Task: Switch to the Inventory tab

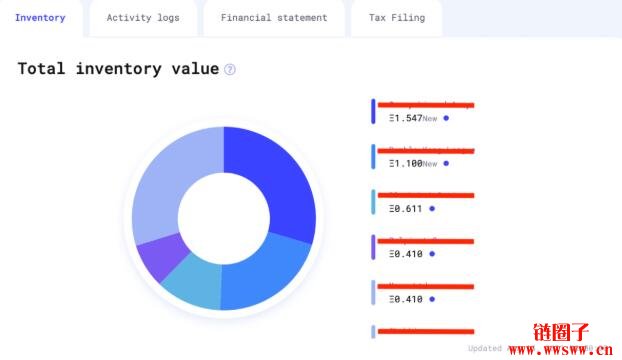Action: click(40, 18)
